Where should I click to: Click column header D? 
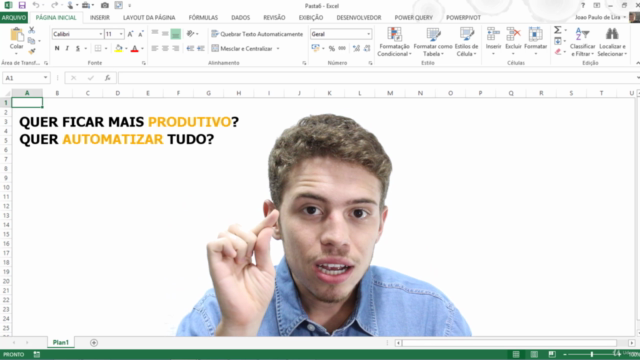click(x=118, y=93)
